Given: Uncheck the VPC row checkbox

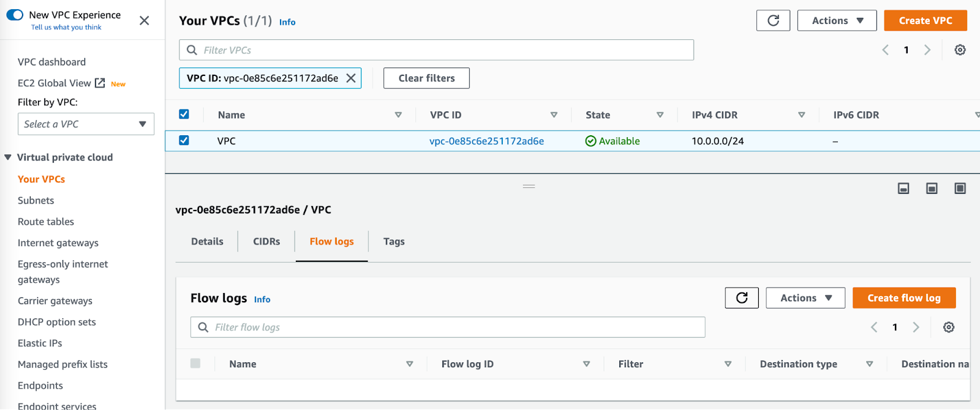Looking at the screenshot, I should coord(184,141).
